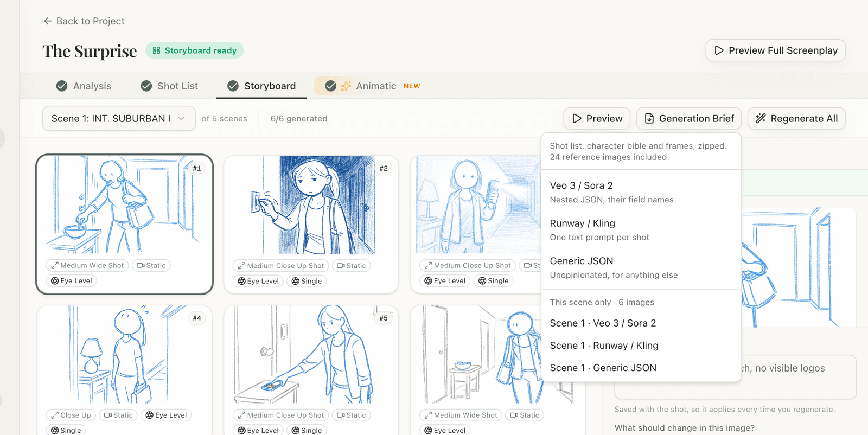Select Scene 1 · Generic JSON
The height and width of the screenshot is (435, 868).
coord(641,368)
